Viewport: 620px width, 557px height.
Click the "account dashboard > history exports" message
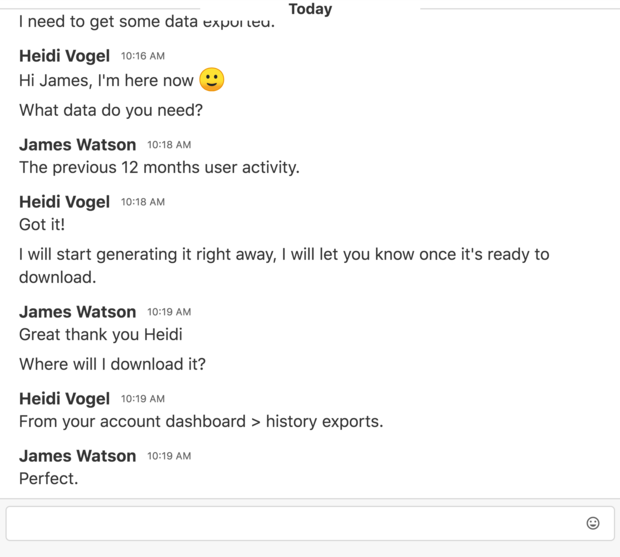[201, 421]
